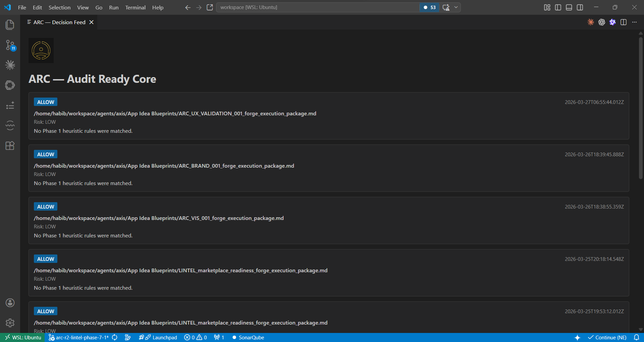Select the Claude sidebar icon
Screen dimensions: 644x342
click(10, 65)
